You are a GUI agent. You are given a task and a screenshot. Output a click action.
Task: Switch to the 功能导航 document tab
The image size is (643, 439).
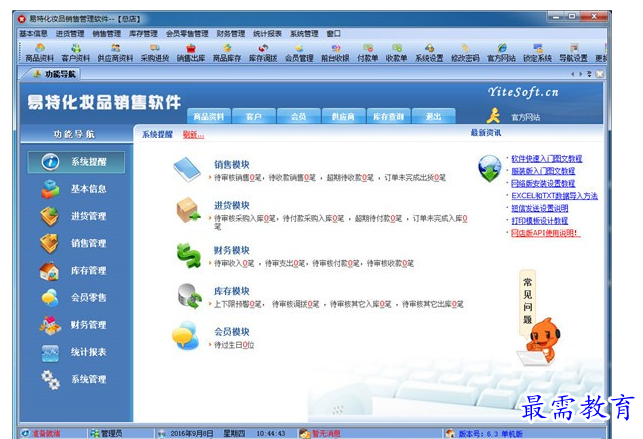pyautogui.click(x=55, y=74)
